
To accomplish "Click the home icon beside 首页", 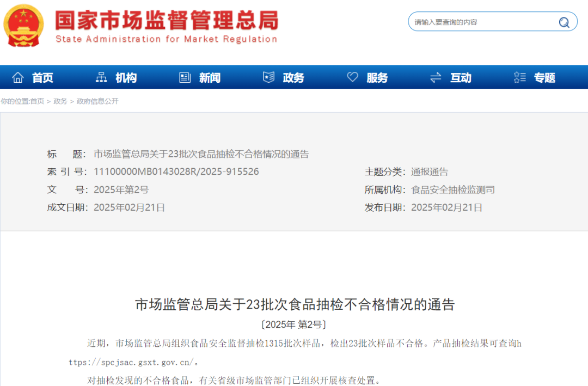I will [19, 77].
